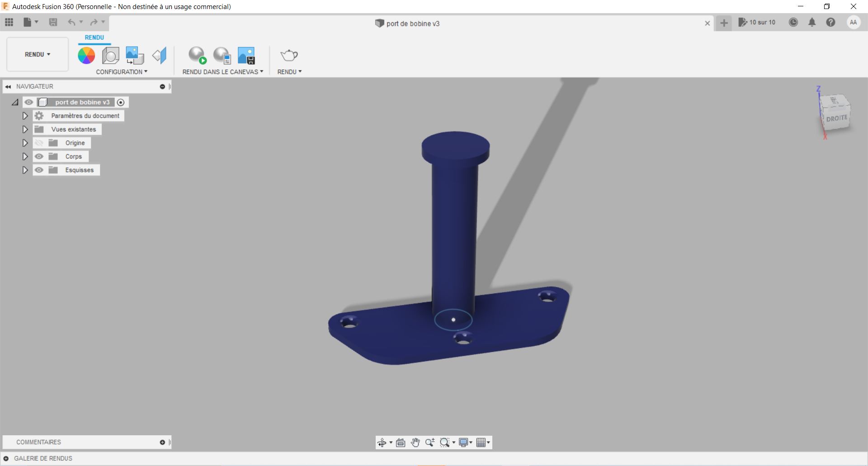Open the Appearance color wheel tool
This screenshot has height=466, width=868.
click(x=86, y=56)
